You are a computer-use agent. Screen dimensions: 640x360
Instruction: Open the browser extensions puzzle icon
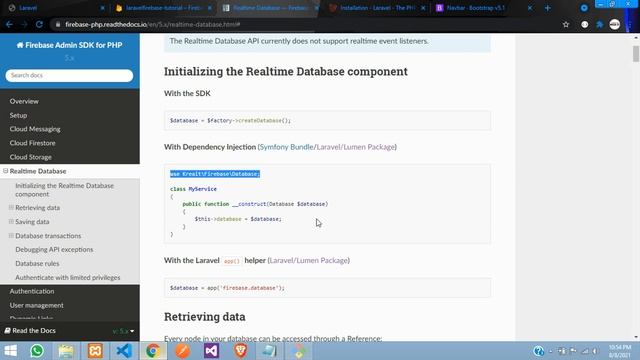[x=600, y=24]
